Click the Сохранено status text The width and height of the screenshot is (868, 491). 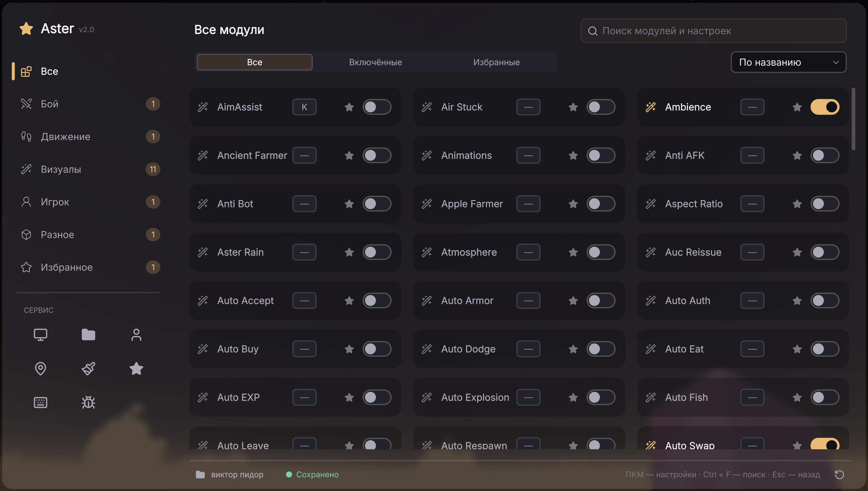coord(317,475)
